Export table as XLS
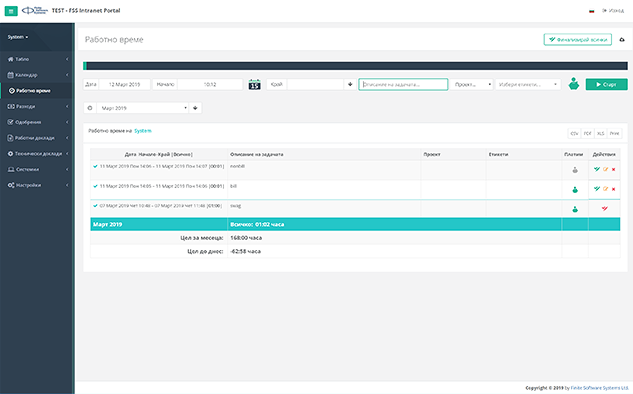This screenshot has height=394, width=633. pyautogui.click(x=601, y=133)
